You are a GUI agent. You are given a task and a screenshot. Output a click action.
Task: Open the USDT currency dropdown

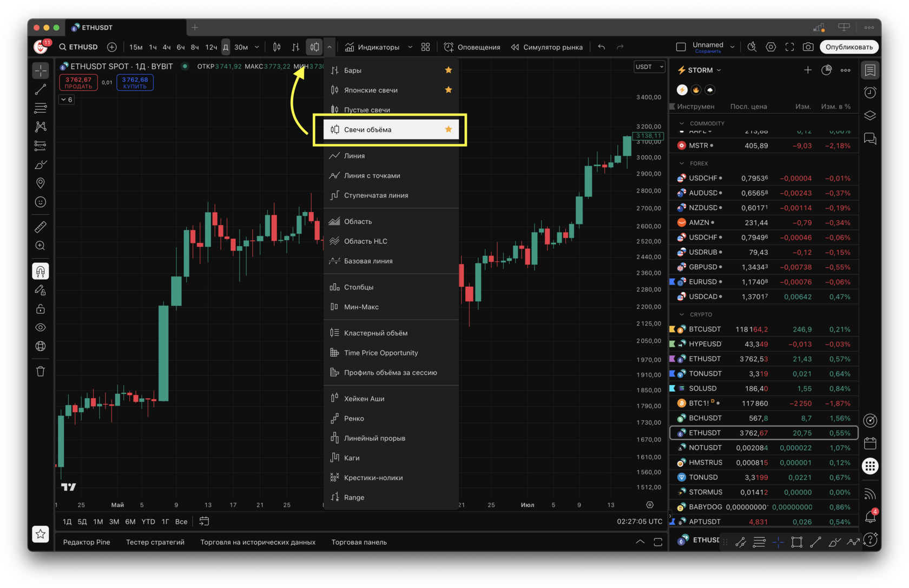coord(649,67)
